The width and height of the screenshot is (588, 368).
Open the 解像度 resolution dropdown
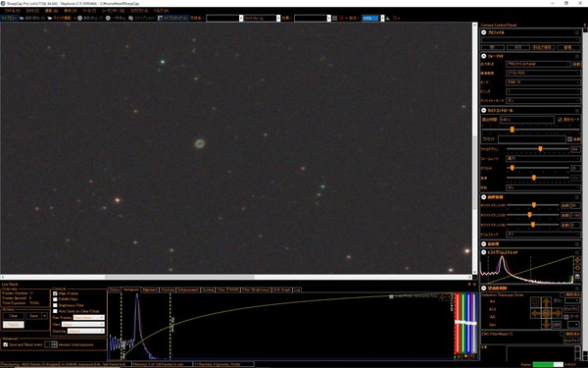pyautogui.click(x=543, y=74)
